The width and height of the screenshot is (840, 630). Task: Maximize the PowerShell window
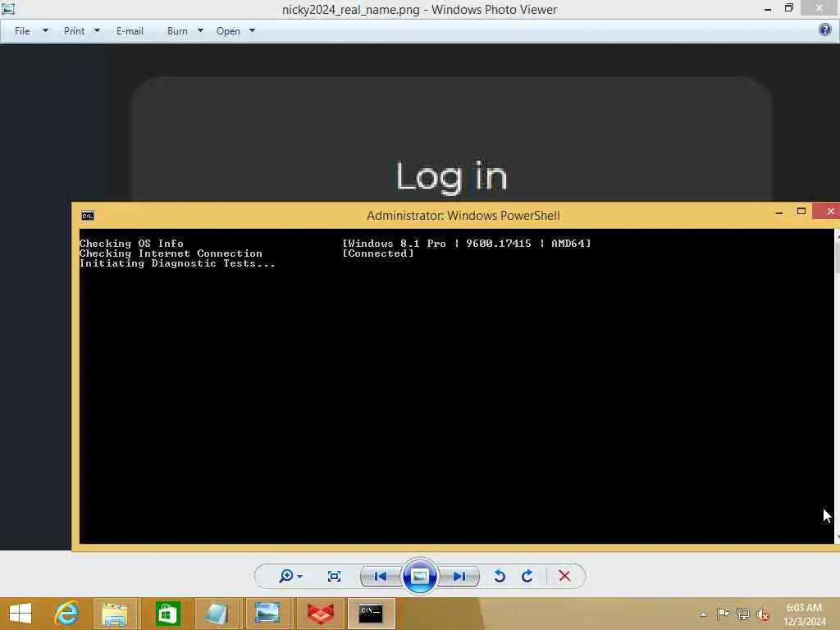click(x=801, y=211)
